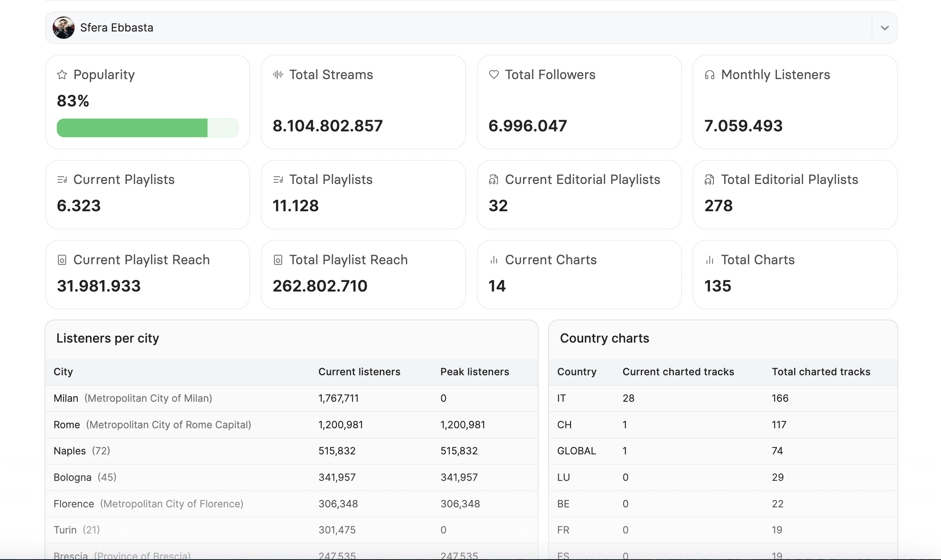Click Naples' current listeners 515,832
The image size is (941, 560).
[337, 451]
